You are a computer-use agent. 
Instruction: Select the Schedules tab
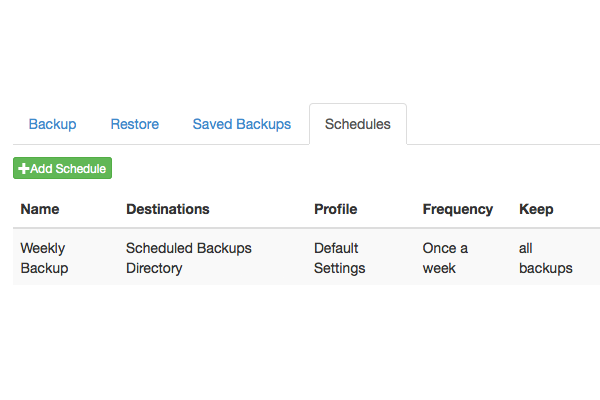pos(358,124)
